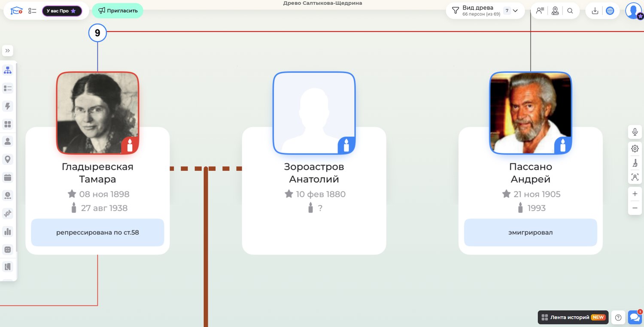Click the map pin icon in top toolbar
This screenshot has height=327, width=644.
pyautogui.click(x=555, y=11)
